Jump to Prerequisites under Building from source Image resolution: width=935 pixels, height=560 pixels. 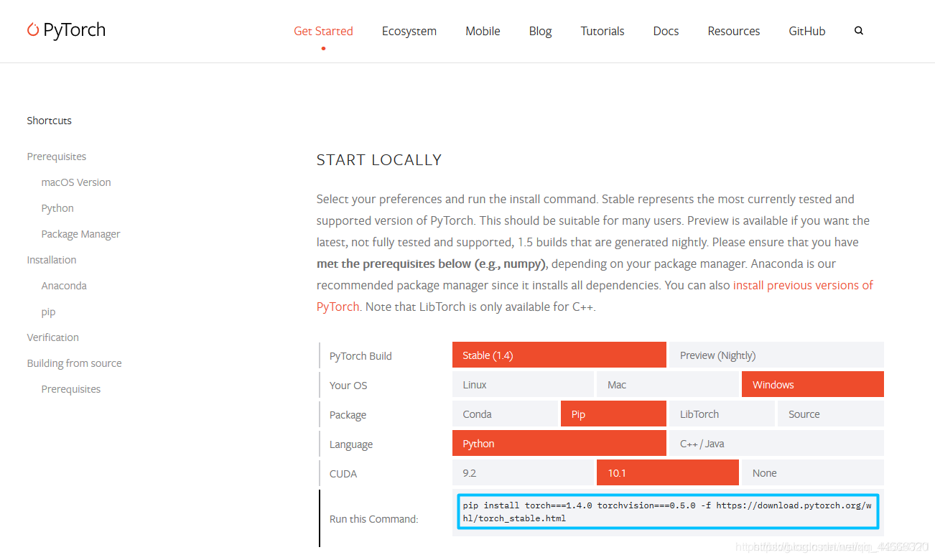(71, 389)
